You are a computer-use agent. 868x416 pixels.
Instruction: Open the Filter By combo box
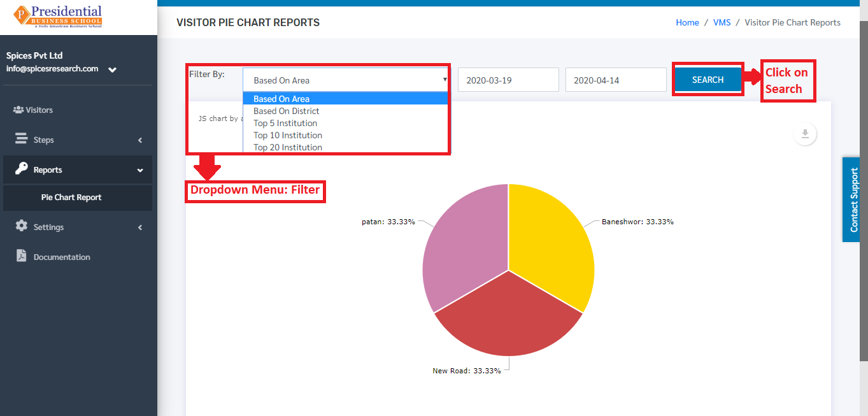click(x=346, y=80)
